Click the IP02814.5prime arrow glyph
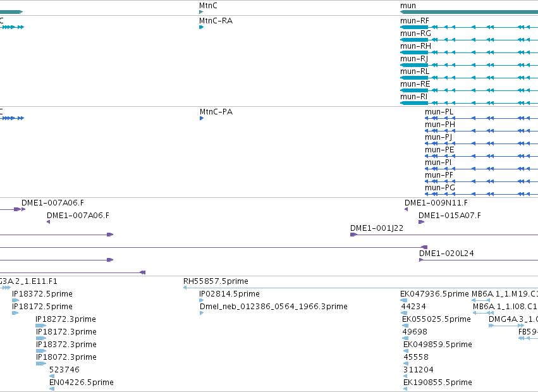538x392 pixels. [x=202, y=300]
